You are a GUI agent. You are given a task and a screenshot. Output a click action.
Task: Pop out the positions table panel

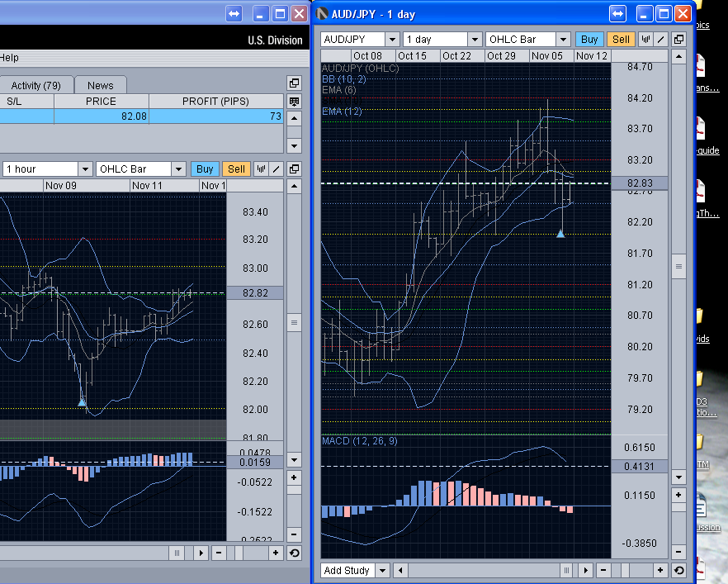click(x=294, y=83)
